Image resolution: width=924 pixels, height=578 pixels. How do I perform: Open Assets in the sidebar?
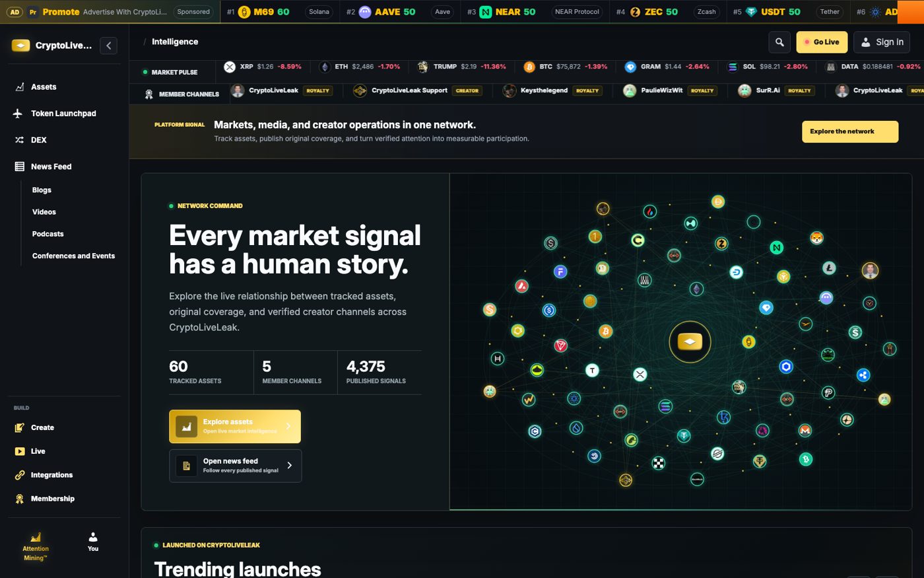(65, 87)
